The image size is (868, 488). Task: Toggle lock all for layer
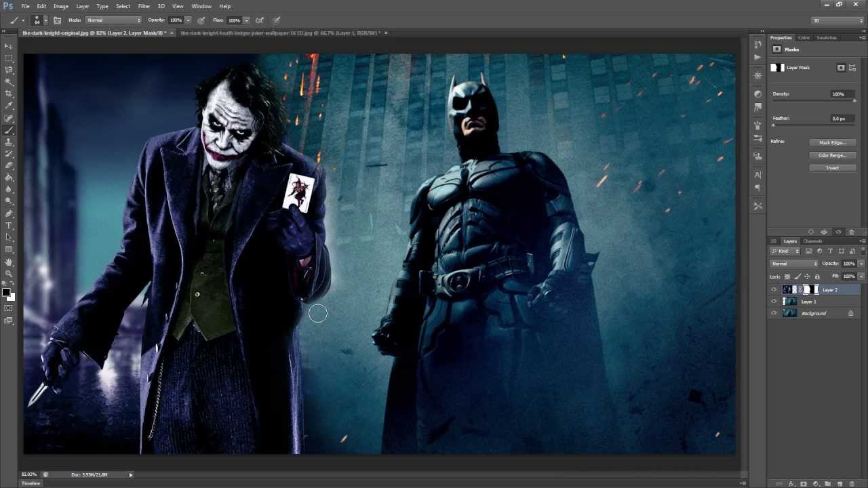click(817, 277)
